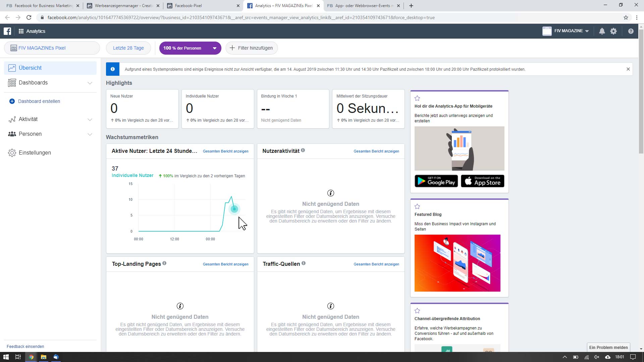This screenshot has height=362, width=644.
Task: Click the Ein Problem melden button
Action: click(x=608, y=348)
